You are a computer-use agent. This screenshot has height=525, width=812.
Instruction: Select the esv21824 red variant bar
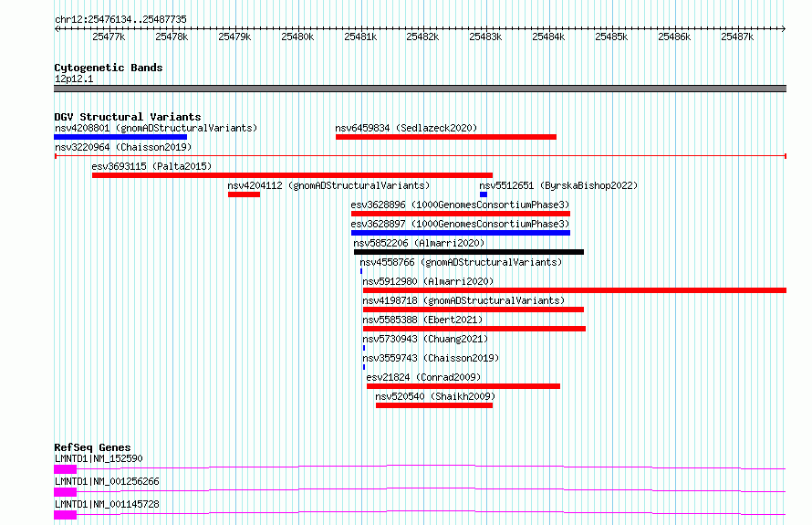[x=463, y=386]
